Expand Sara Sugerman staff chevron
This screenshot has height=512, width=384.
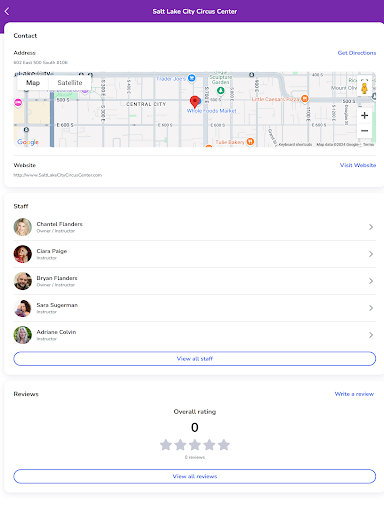pyautogui.click(x=371, y=308)
